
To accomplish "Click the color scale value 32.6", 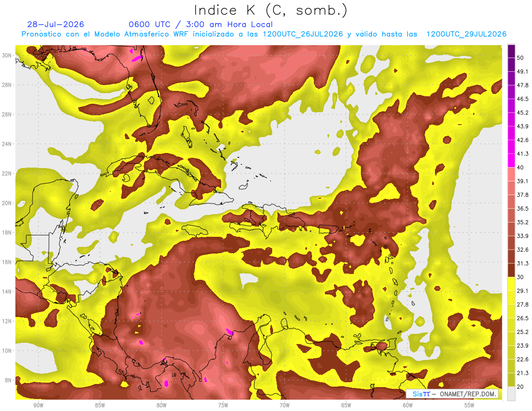I will tap(522, 250).
